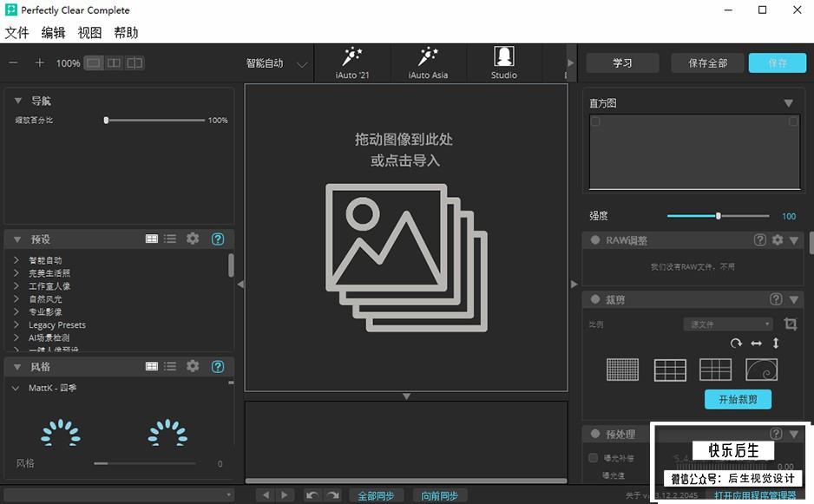The image size is (814, 504).
Task: Toggle the histogram right clipping box
Action: point(793,121)
